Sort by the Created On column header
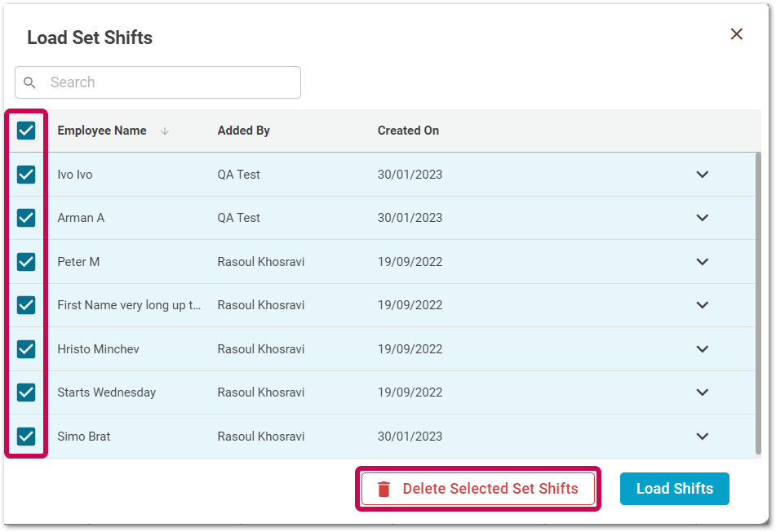 click(408, 131)
